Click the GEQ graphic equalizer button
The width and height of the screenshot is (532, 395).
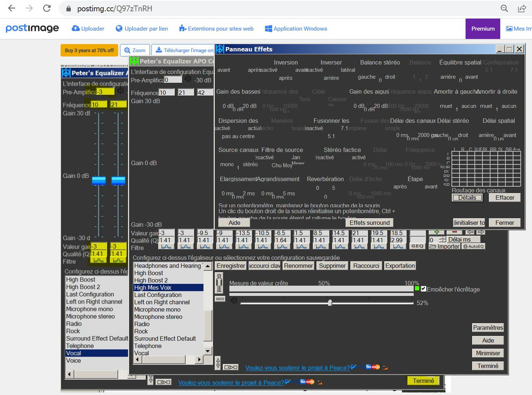click(x=417, y=246)
